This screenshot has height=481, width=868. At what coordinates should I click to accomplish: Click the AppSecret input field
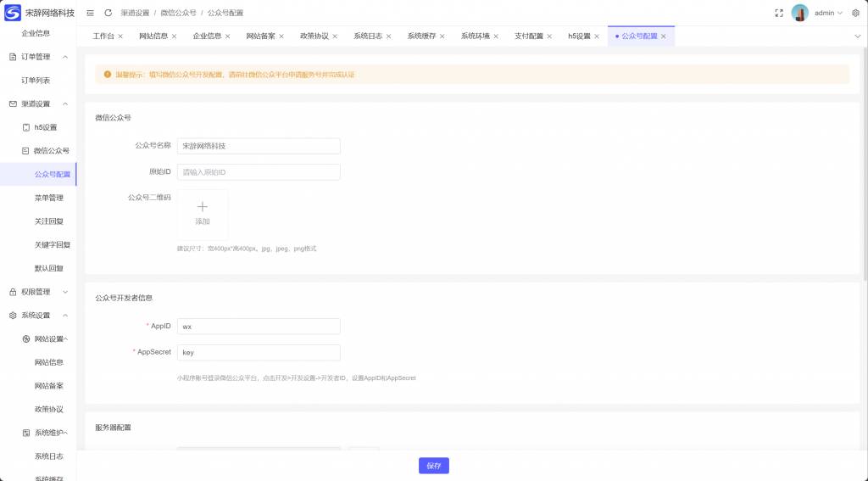pyautogui.click(x=259, y=352)
